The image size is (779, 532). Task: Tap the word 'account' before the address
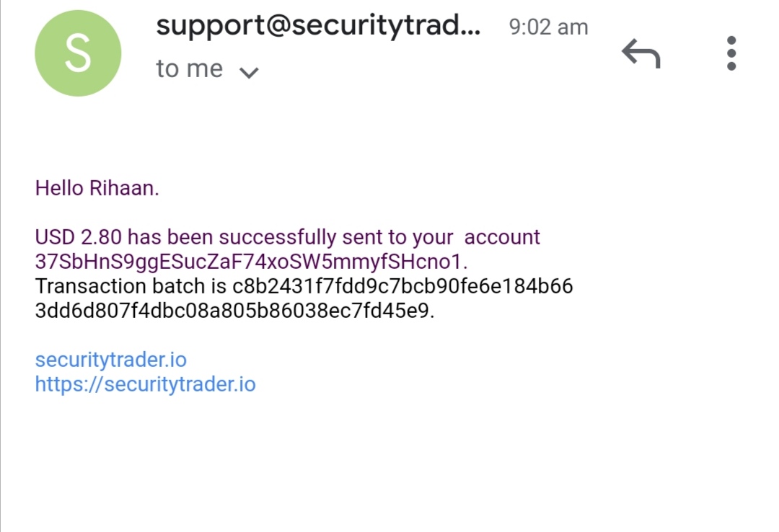(x=502, y=237)
